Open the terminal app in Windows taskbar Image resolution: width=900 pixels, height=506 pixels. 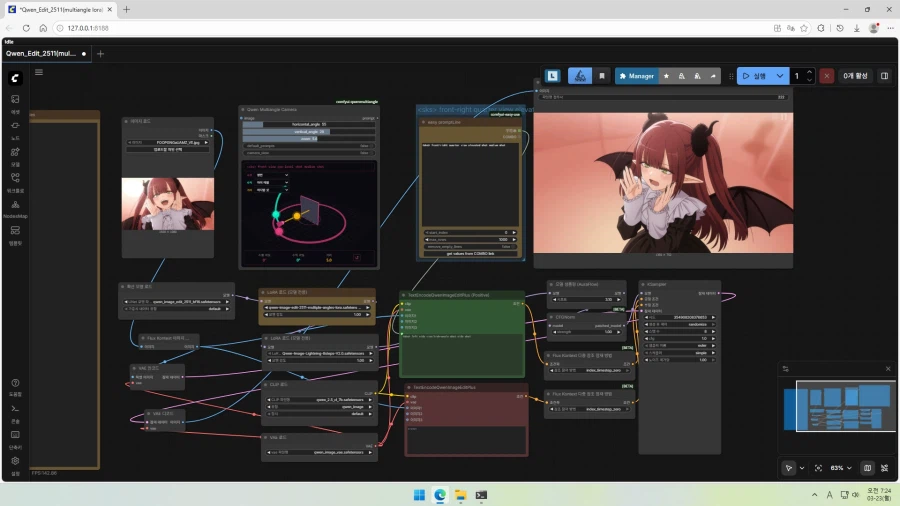tap(481, 495)
